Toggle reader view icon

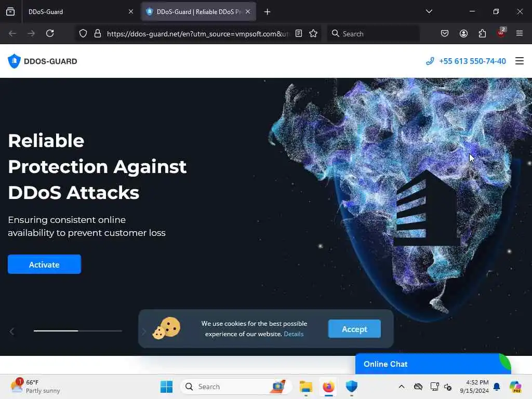point(299,33)
